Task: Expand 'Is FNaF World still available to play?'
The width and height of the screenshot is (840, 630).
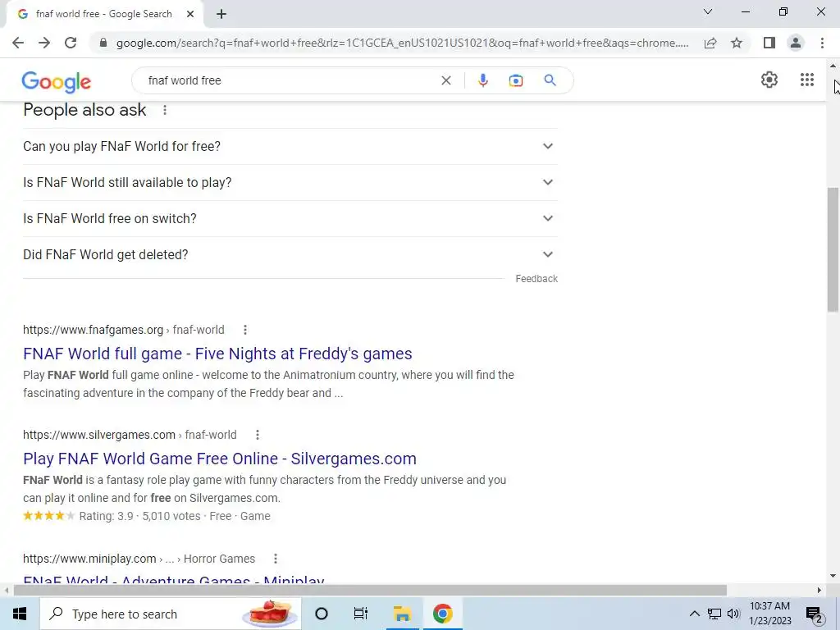Action: point(290,183)
